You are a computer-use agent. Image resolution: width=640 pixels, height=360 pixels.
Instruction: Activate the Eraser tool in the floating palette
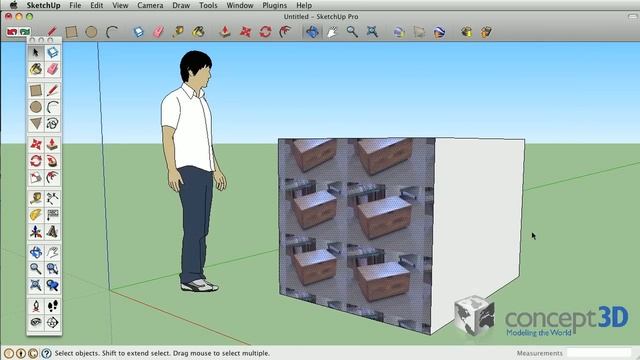[x=53, y=69]
